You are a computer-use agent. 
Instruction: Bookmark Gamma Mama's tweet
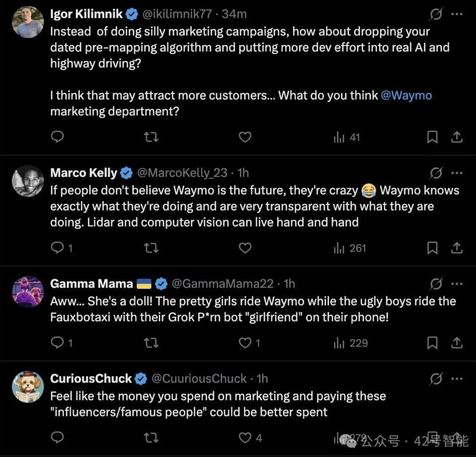point(432,343)
